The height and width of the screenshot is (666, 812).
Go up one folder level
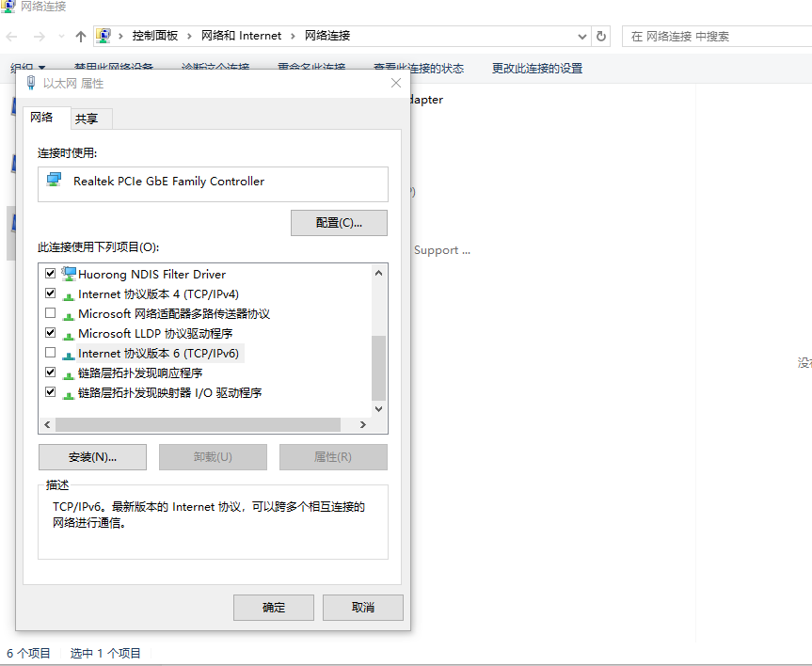[x=80, y=37]
